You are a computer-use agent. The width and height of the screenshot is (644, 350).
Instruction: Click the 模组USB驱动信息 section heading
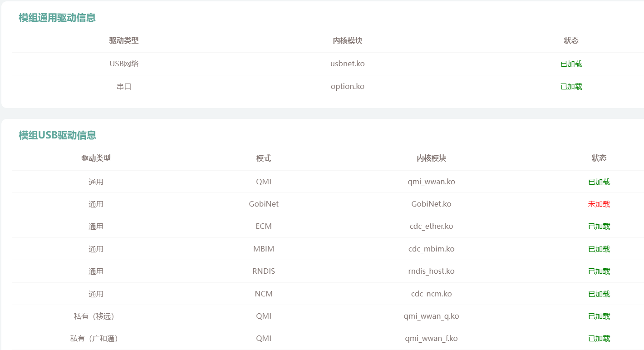tap(57, 135)
